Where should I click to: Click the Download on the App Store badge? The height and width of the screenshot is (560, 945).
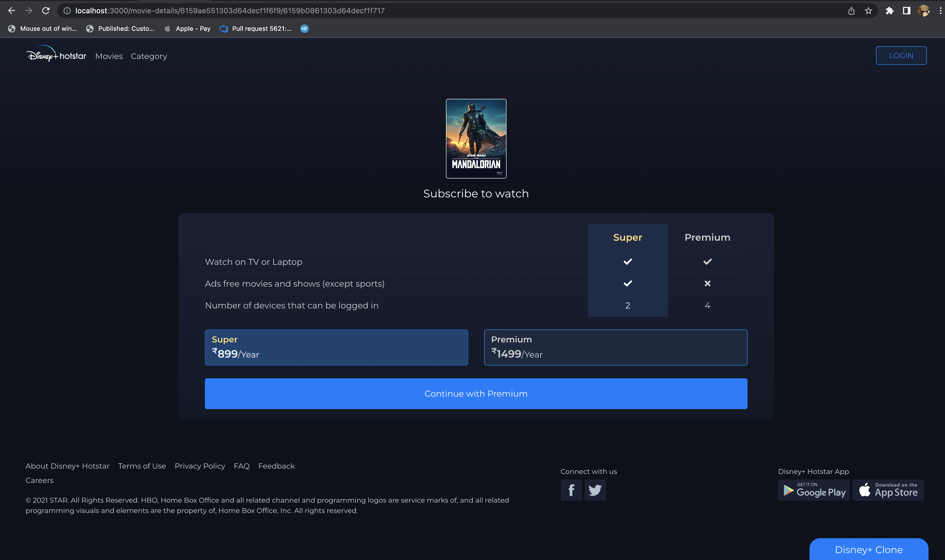[888, 490]
